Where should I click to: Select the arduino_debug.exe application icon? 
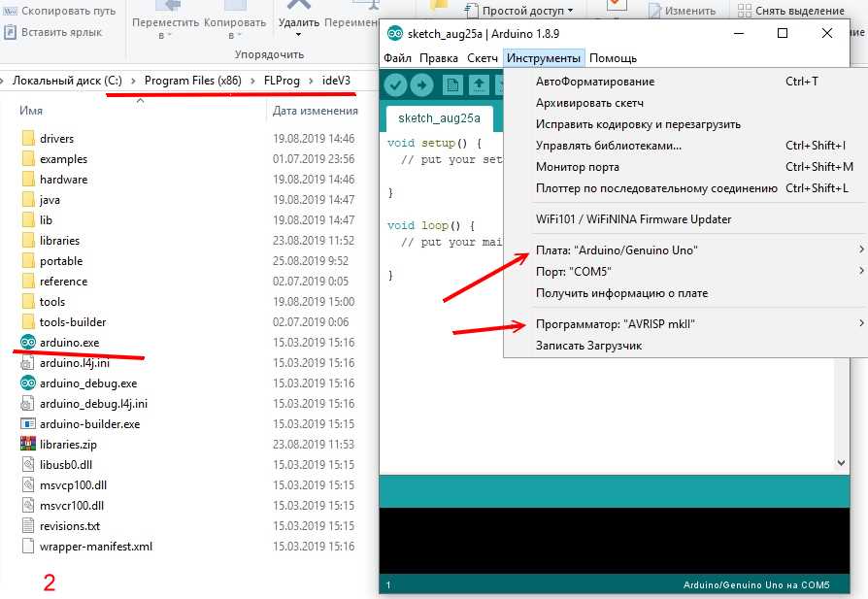point(28,383)
